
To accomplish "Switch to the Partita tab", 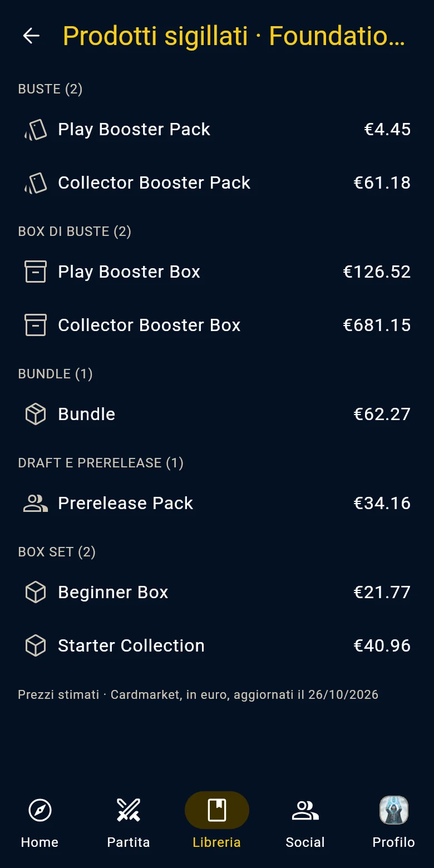I will tap(129, 822).
